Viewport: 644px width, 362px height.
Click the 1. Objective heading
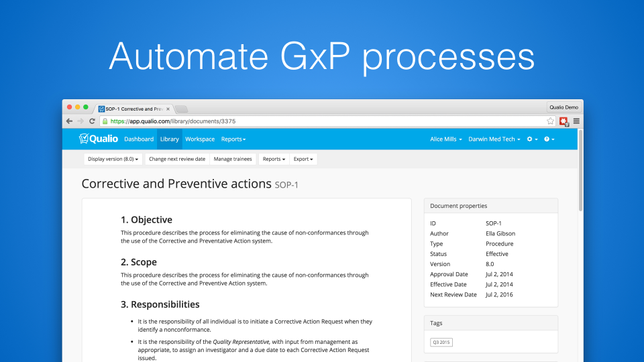[x=147, y=220]
